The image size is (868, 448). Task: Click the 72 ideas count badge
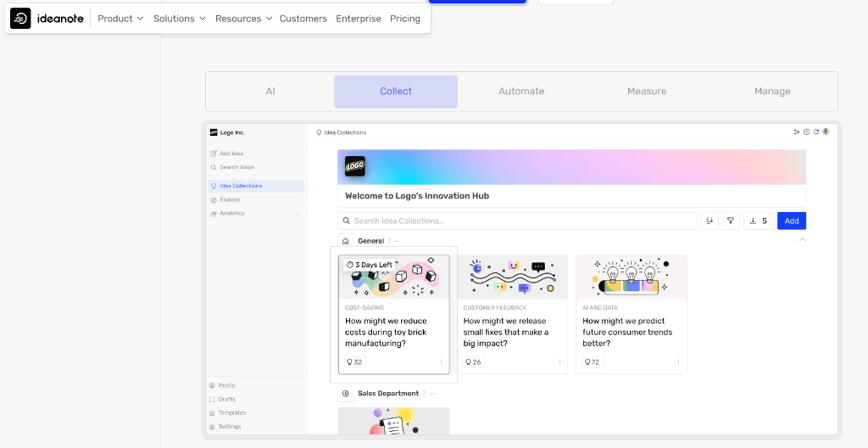click(x=593, y=362)
